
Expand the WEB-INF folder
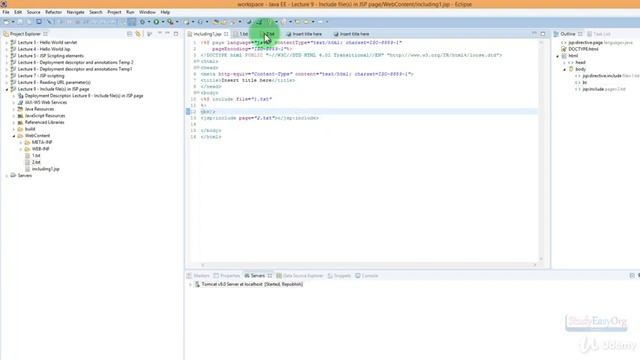pos(20,149)
